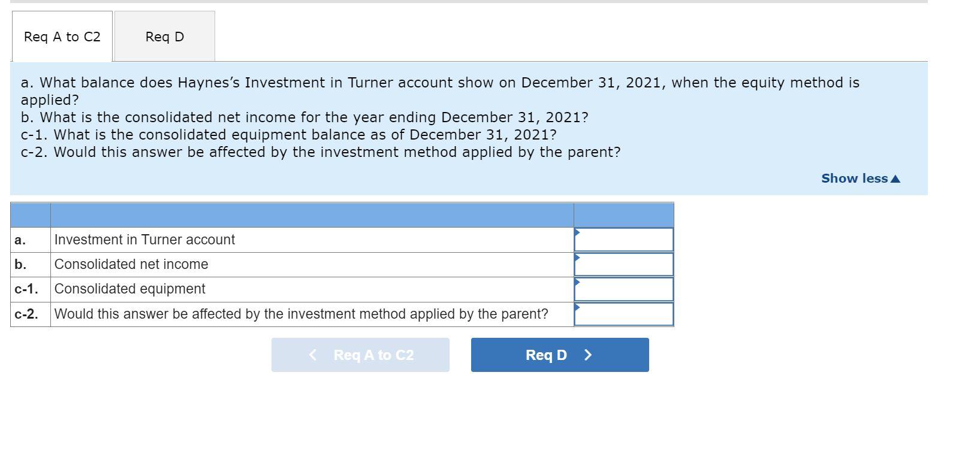The width and height of the screenshot is (980, 457).
Task: Click the Consolidated equipment input field
Action: (623, 288)
